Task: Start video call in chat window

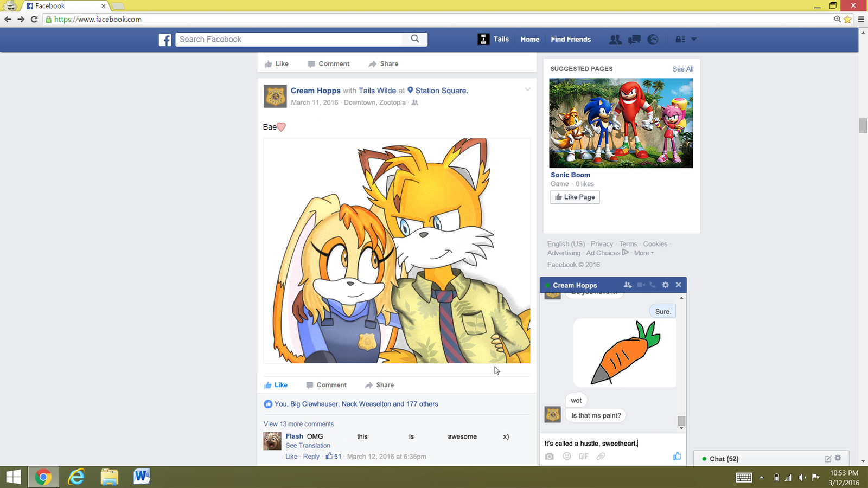Action: click(641, 285)
